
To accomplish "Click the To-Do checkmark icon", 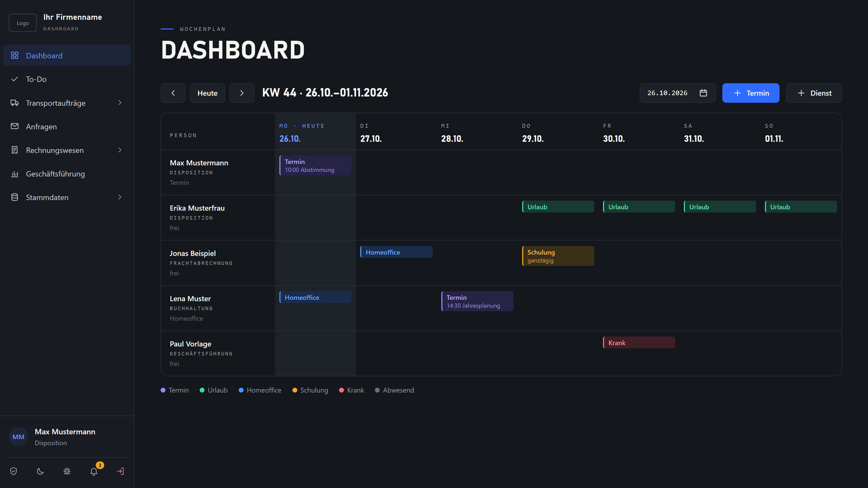I will pyautogui.click(x=14, y=79).
